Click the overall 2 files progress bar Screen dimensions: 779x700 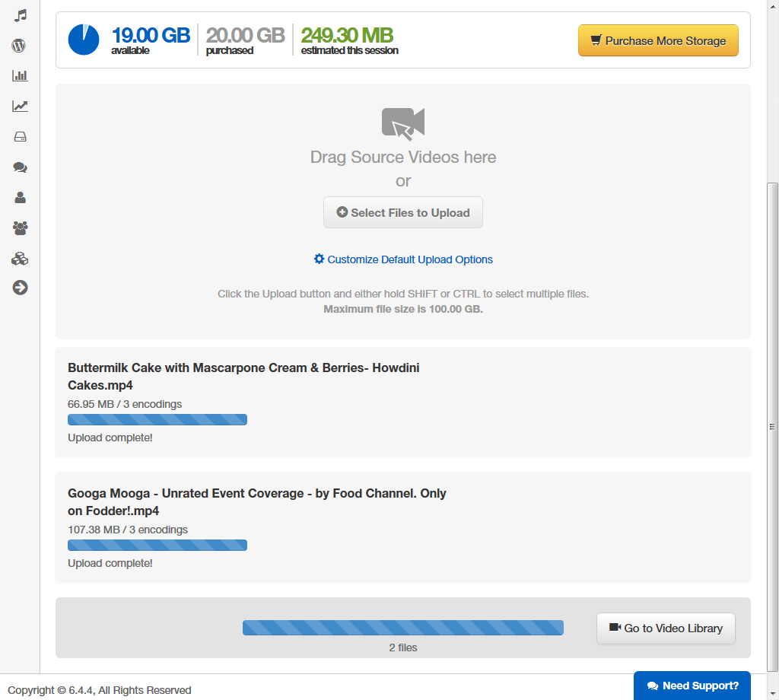point(403,628)
